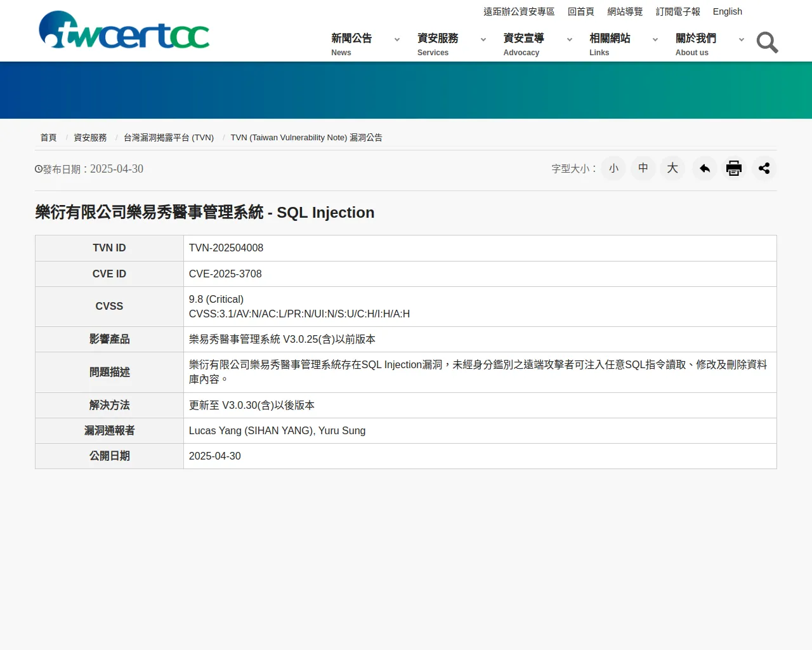Click the 漏洞通報者 header cell

109,430
